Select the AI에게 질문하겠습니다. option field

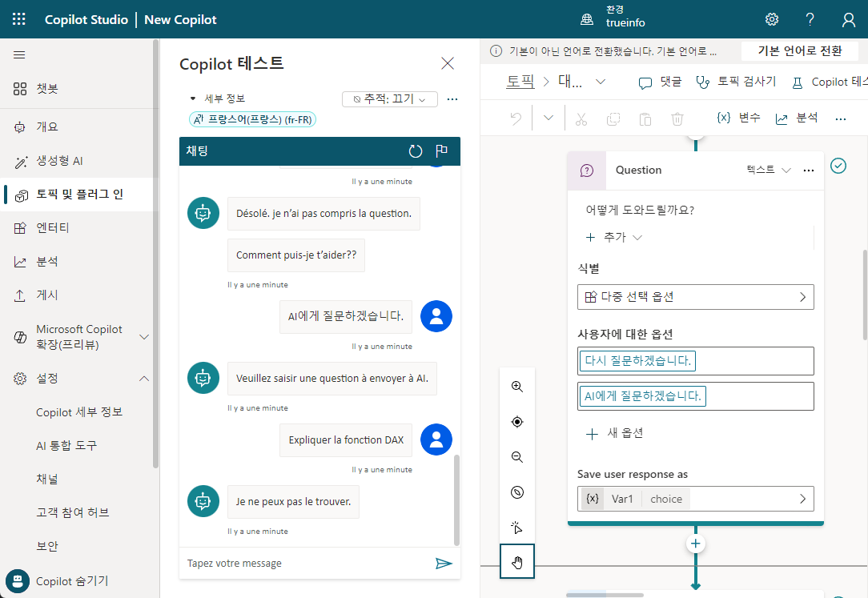point(695,396)
